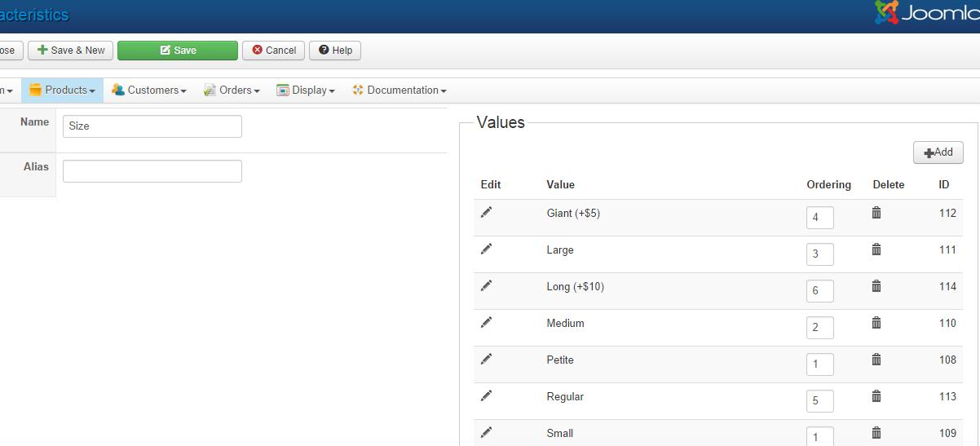
Task: Delete the Large value using its trash icon
Action: pos(876,249)
